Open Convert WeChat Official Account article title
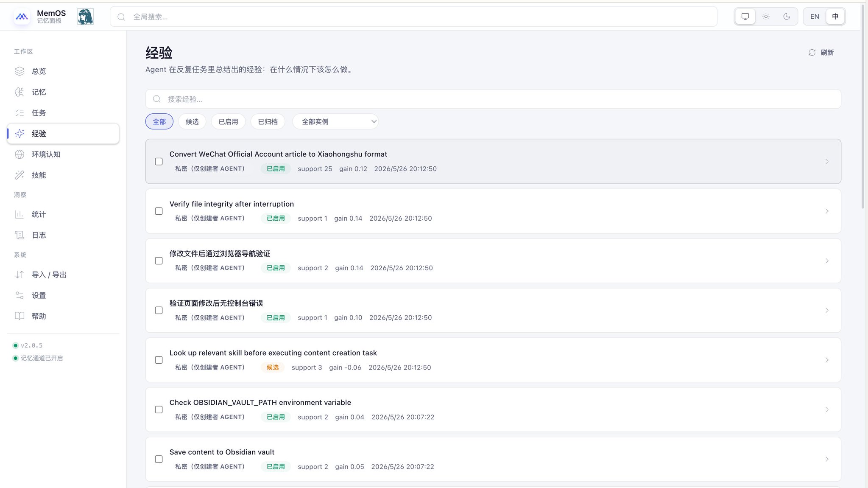This screenshot has width=868, height=488. 278,154
